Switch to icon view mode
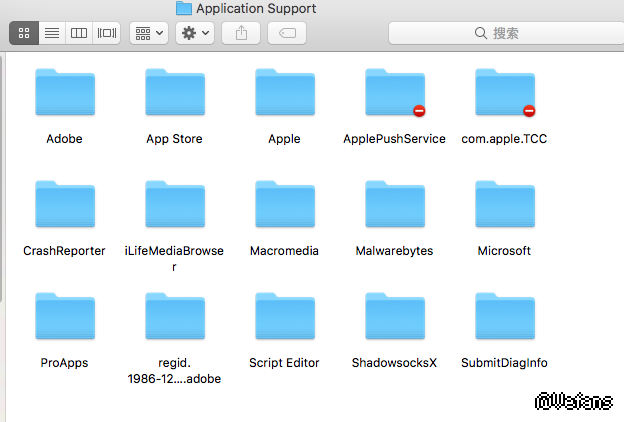The image size is (624, 422). 24,33
